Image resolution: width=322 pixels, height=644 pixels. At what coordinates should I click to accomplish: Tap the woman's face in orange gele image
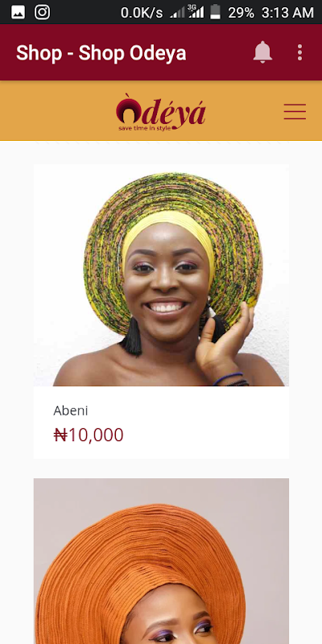[175, 620]
